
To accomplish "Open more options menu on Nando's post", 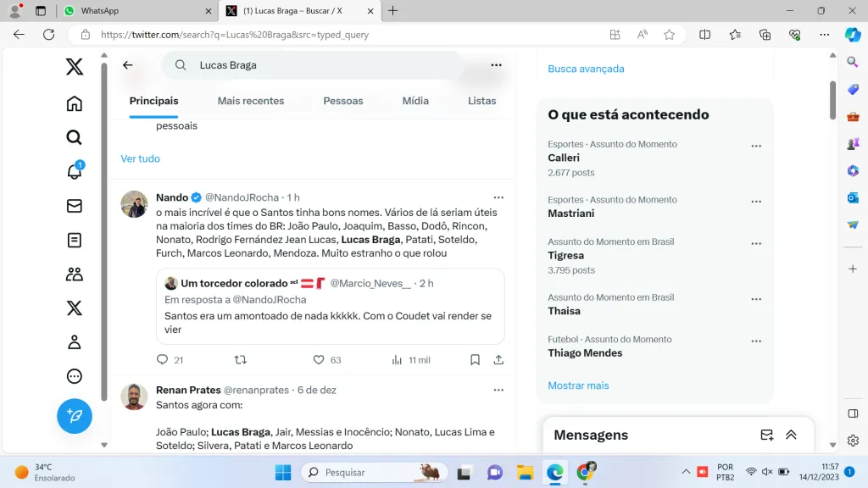I will point(498,197).
